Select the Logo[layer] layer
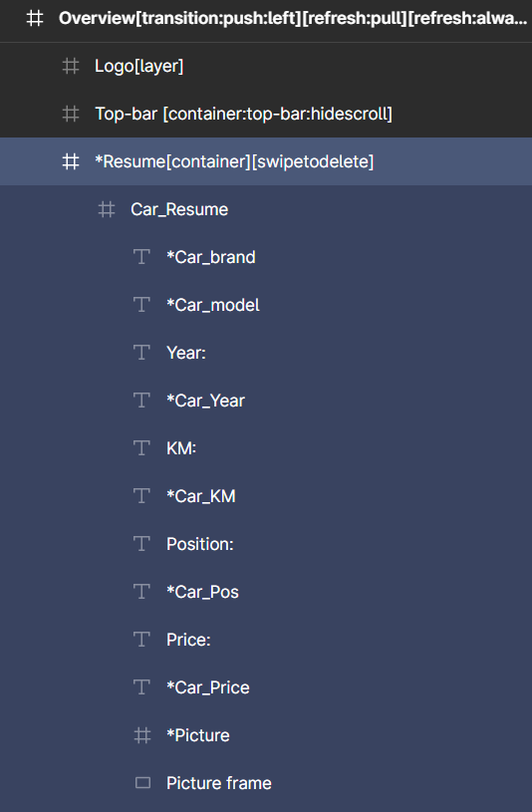The image size is (532, 812). click(266, 67)
